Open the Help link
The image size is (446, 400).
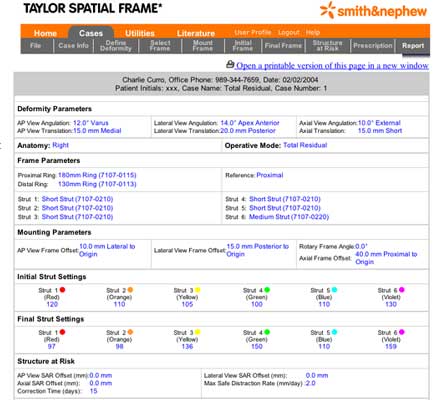click(x=313, y=32)
